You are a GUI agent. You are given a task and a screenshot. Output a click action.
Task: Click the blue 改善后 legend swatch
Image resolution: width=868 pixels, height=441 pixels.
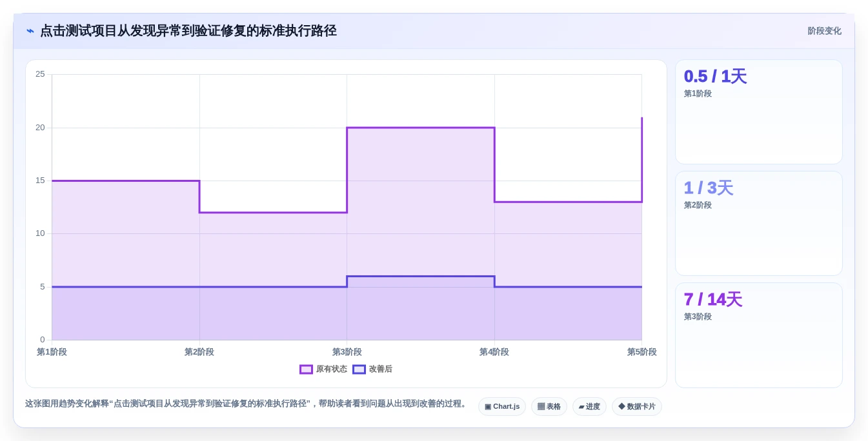359,369
